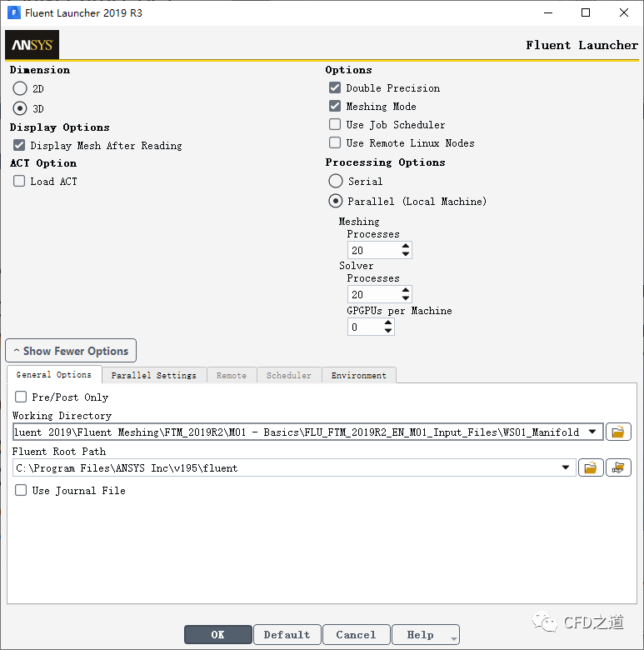Click the reset Fluent Root Path icon
Screen dimensions: 644x650
click(618, 468)
